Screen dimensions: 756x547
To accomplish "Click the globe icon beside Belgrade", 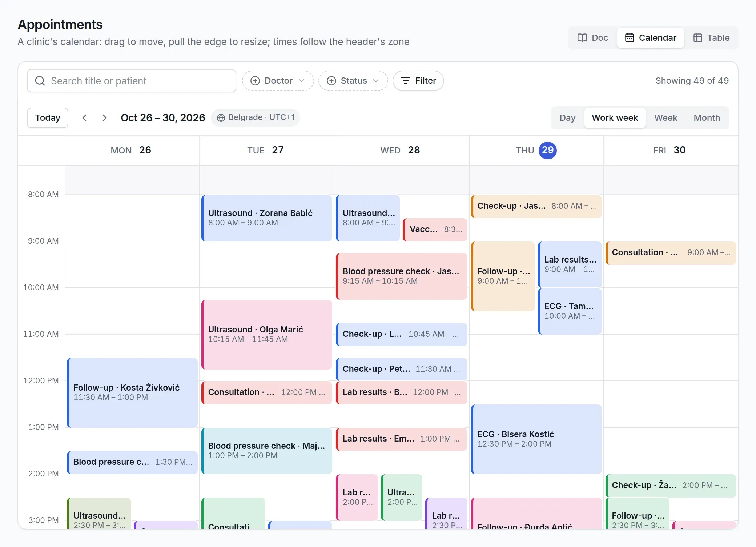I will coord(221,118).
